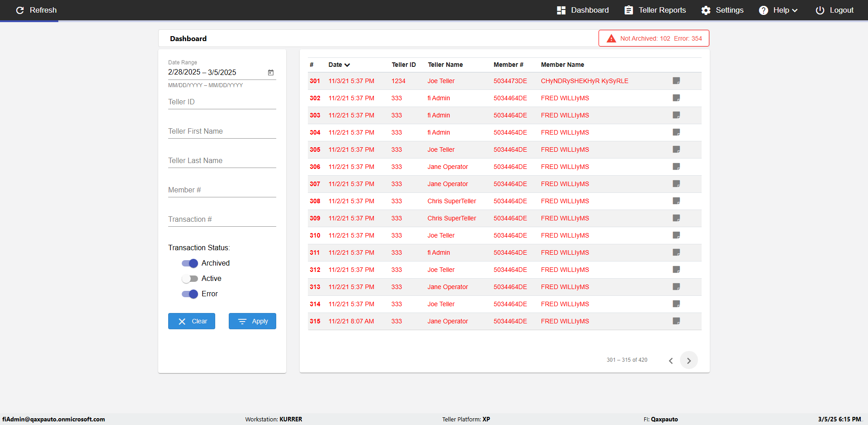Open the note icon for transaction 307
The image size is (868, 425).
(x=676, y=184)
